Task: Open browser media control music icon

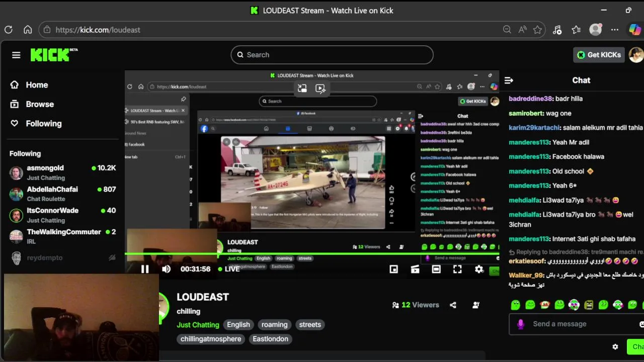Action: coord(557,30)
